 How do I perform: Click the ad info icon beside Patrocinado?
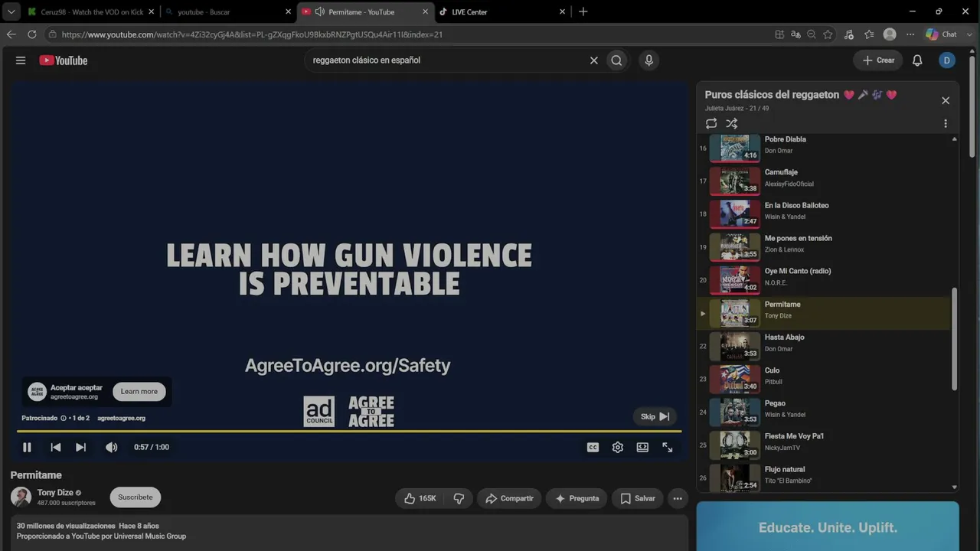click(x=64, y=419)
